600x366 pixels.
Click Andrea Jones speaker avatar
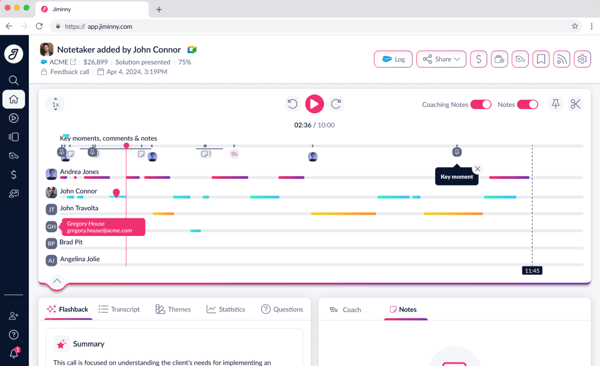51,174
